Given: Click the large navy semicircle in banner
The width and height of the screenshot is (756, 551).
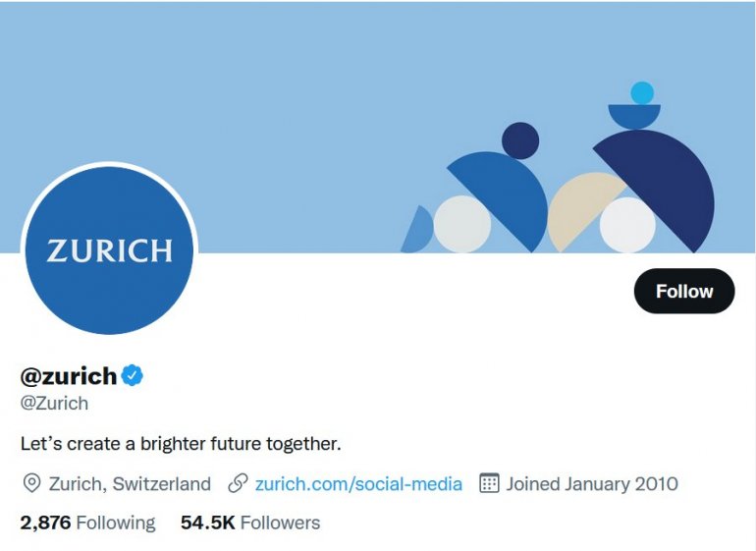Looking at the screenshot, I should click(x=668, y=177).
